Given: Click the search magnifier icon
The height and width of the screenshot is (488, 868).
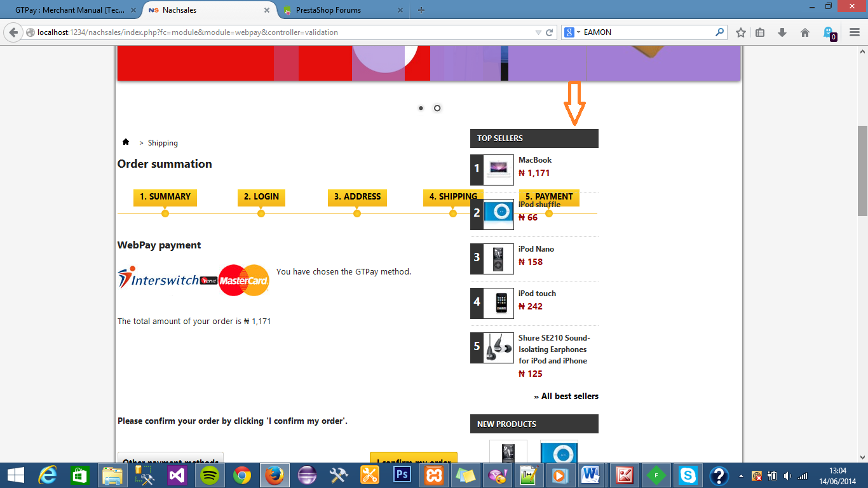Looking at the screenshot, I should click(x=720, y=32).
